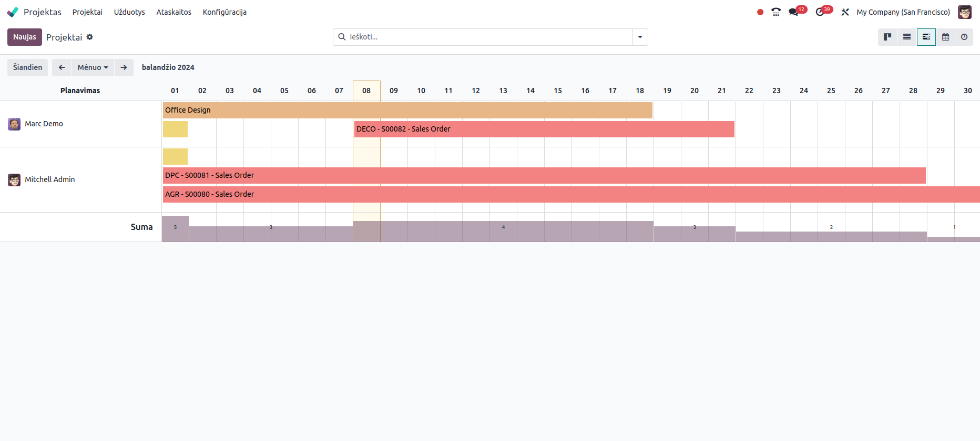Image resolution: width=980 pixels, height=441 pixels.
Task: Open the Užduotys menu
Action: pyautogui.click(x=129, y=12)
